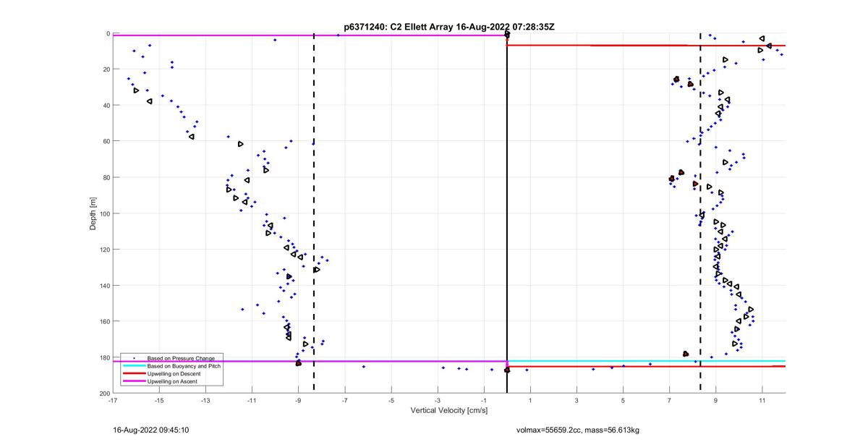Click legend entry "Based on Buoyancy and Pitch"
This screenshot has height=442, width=868.
pyautogui.click(x=184, y=366)
